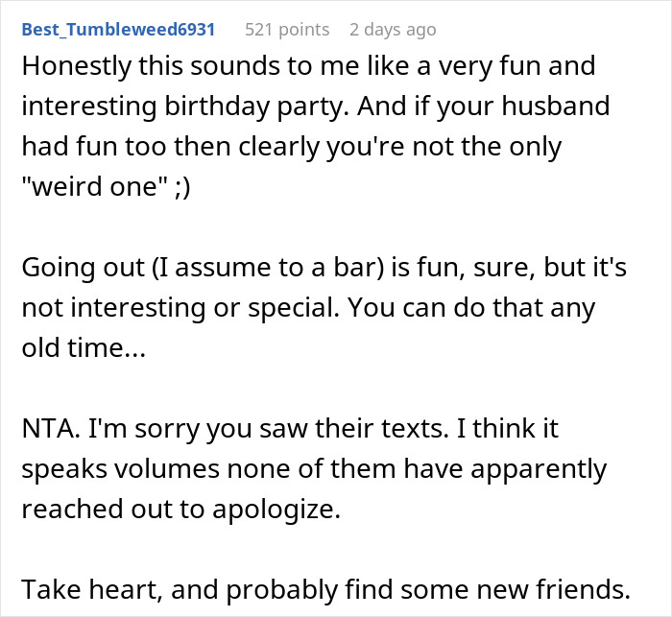
Task: Click the first paragraph about the birthday party
Action: (317, 127)
